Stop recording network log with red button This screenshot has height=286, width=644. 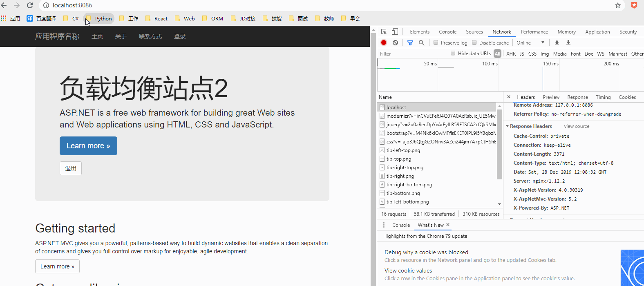384,43
